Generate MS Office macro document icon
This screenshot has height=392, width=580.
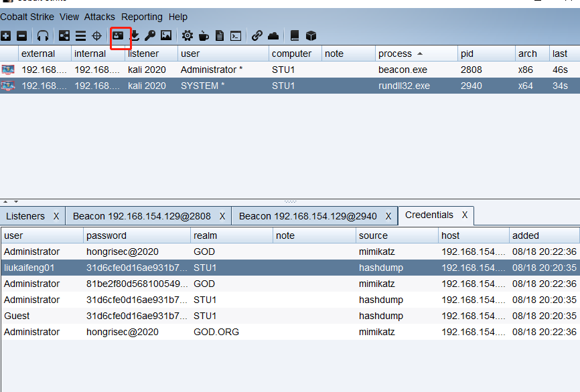(x=220, y=36)
